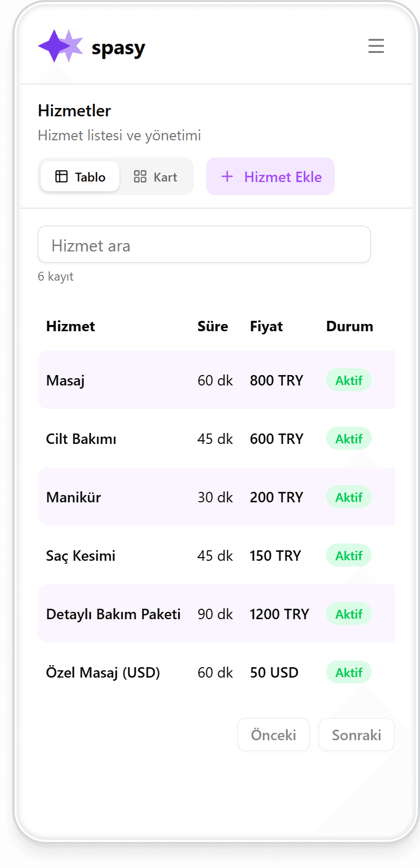This screenshot has height=868, width=420.
Task: Select the Manikür service row
Action: pos(156,497)
